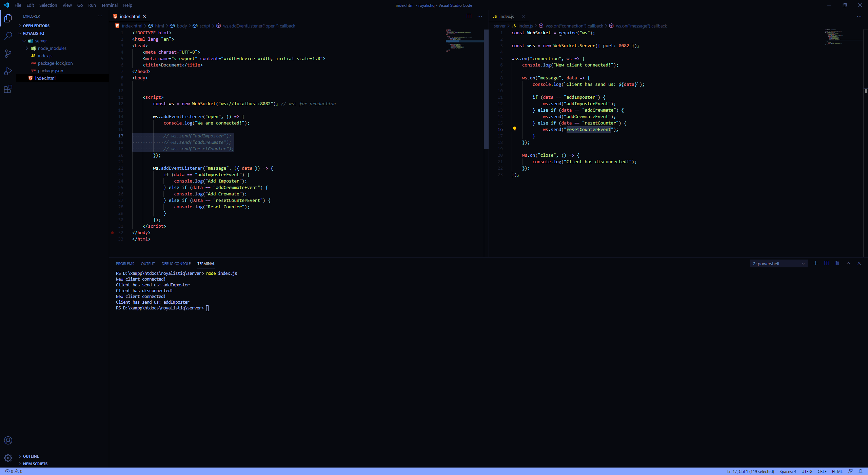Open Source Control view
Screen dimensions: 868x475
[x=8, y=53]
